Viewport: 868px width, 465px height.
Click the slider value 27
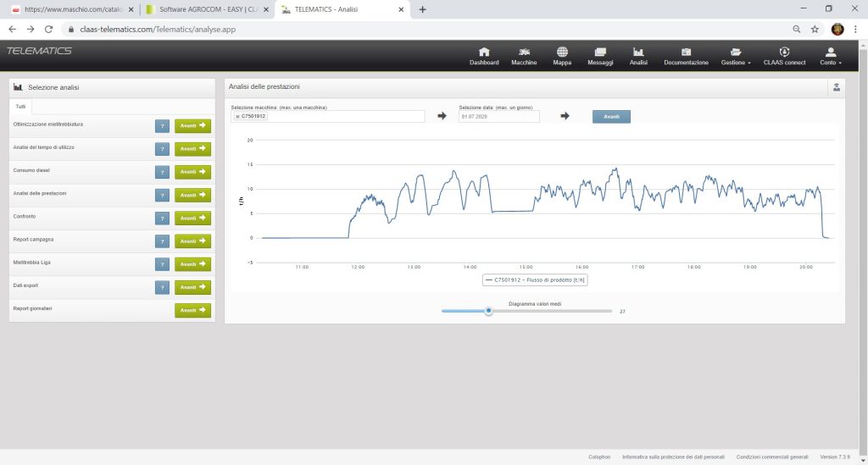click(x=622, y=312)
